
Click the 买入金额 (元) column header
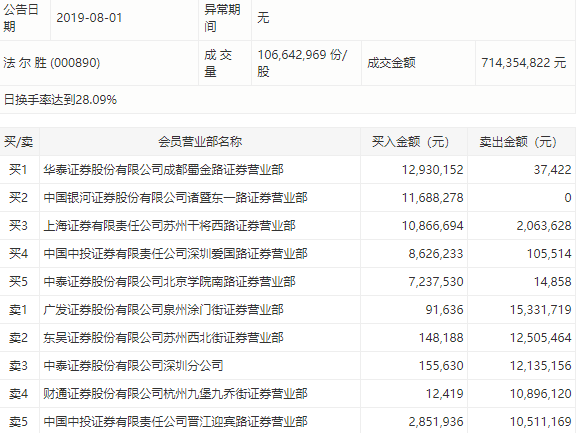coord(410,142)
